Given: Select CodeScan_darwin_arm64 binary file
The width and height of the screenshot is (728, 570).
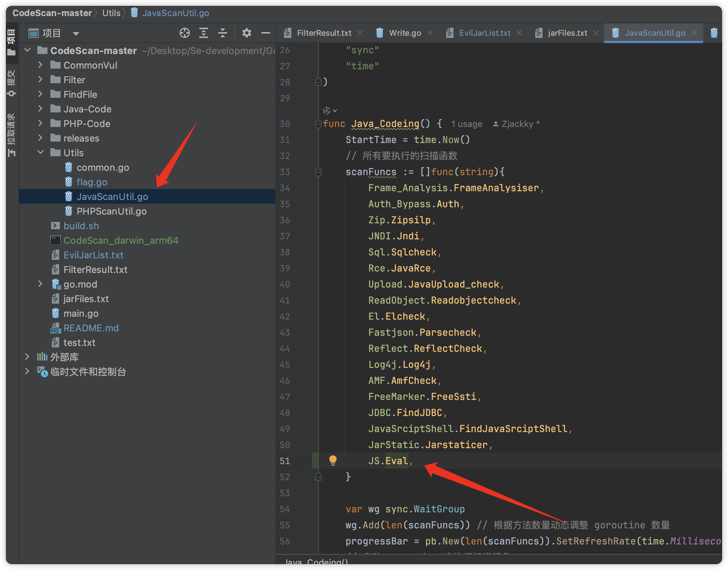Looking at the screenshot, I should [121, 240].
